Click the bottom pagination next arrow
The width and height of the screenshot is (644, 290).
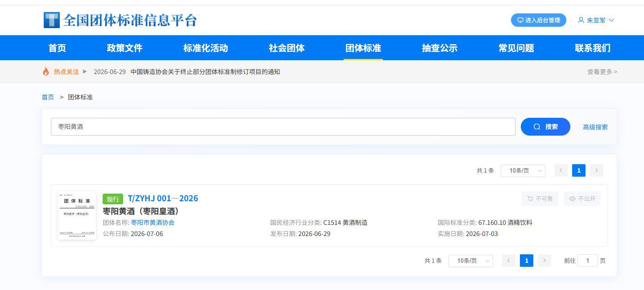(x=544, y=261)
